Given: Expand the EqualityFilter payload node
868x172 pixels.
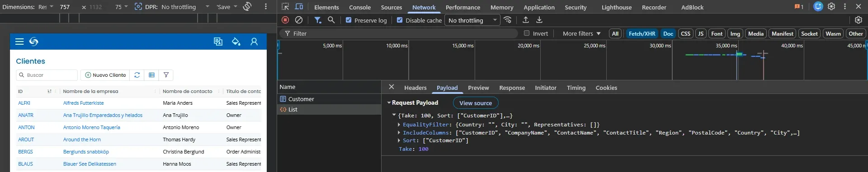Looking at the screenshot, I should coord(399,125).
